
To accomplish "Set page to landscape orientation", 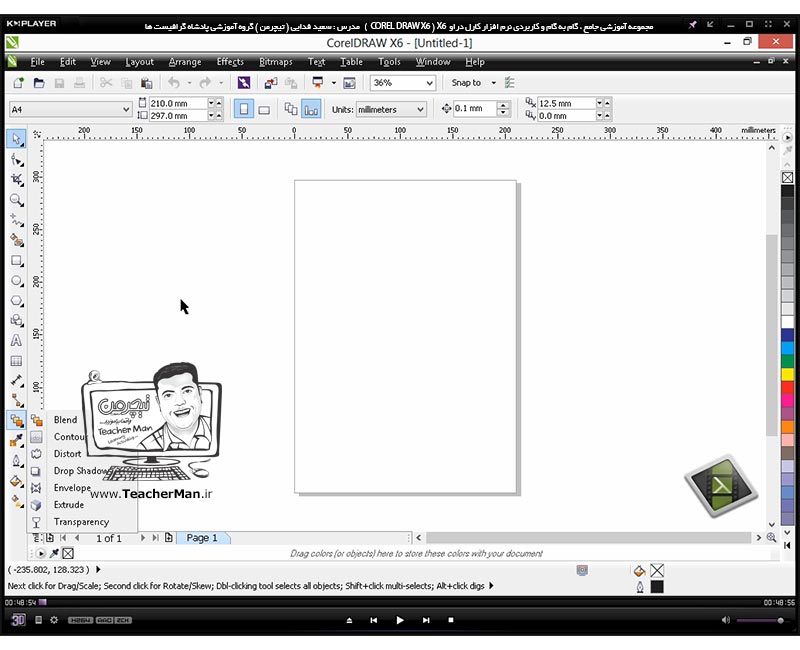I will tap(264, 109).
